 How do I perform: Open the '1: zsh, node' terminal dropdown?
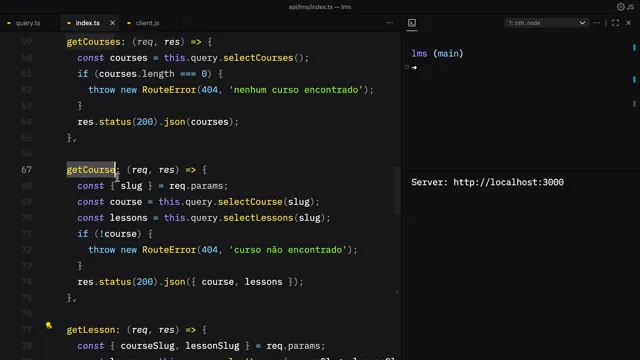[546, 23]
